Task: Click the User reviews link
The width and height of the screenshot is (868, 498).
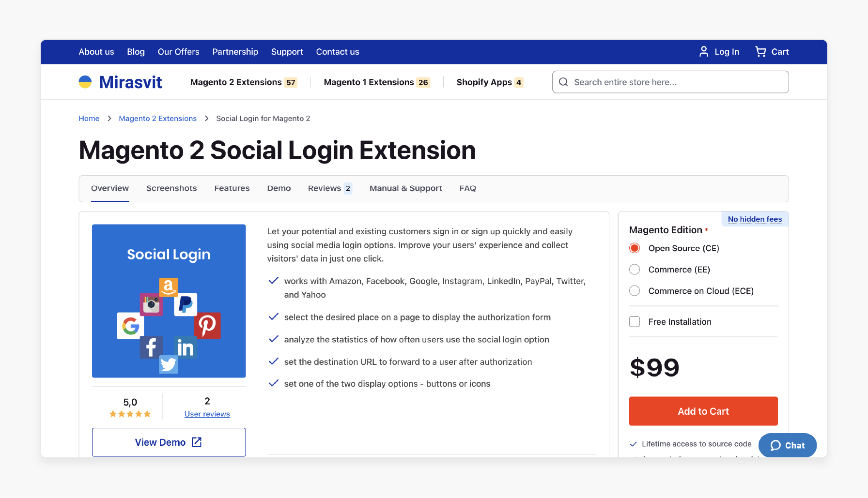Action: coord(207,414)
